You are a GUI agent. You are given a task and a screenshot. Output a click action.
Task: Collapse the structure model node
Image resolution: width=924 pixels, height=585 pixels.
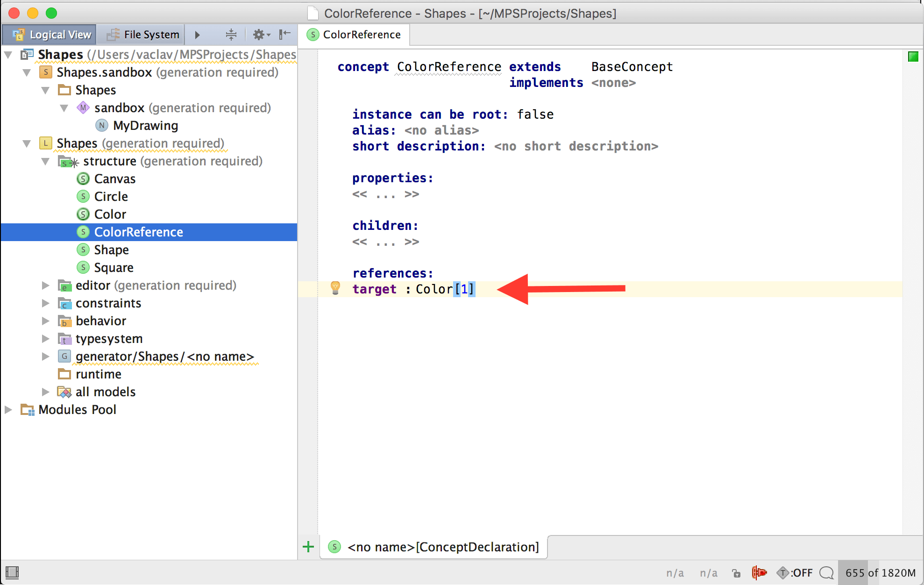(45, 162)
